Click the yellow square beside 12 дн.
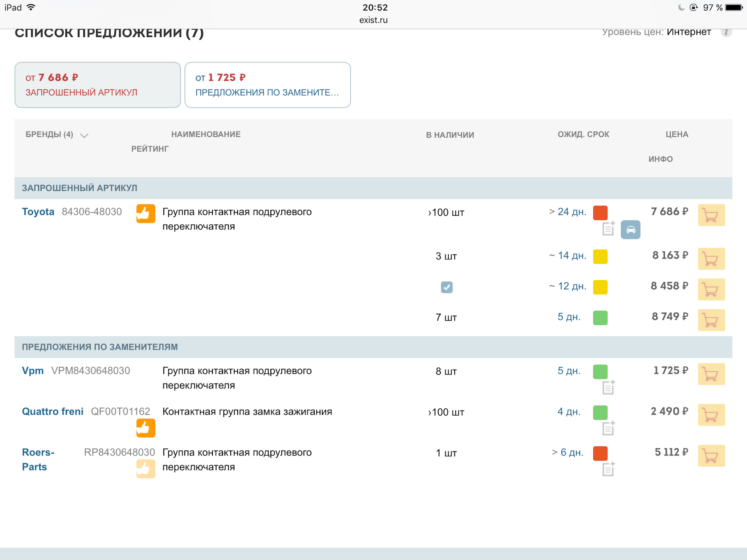The image size is (747, 560). click(x=600, y=287)
